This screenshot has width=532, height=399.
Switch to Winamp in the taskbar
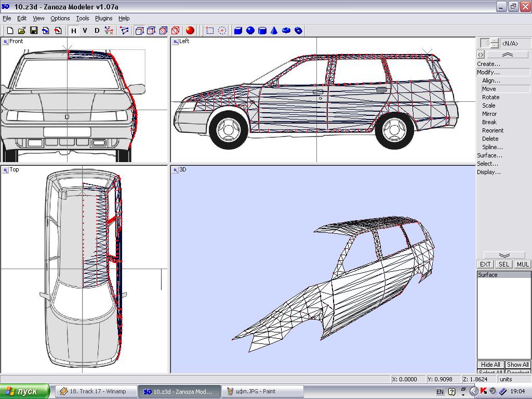click(95, 391)
